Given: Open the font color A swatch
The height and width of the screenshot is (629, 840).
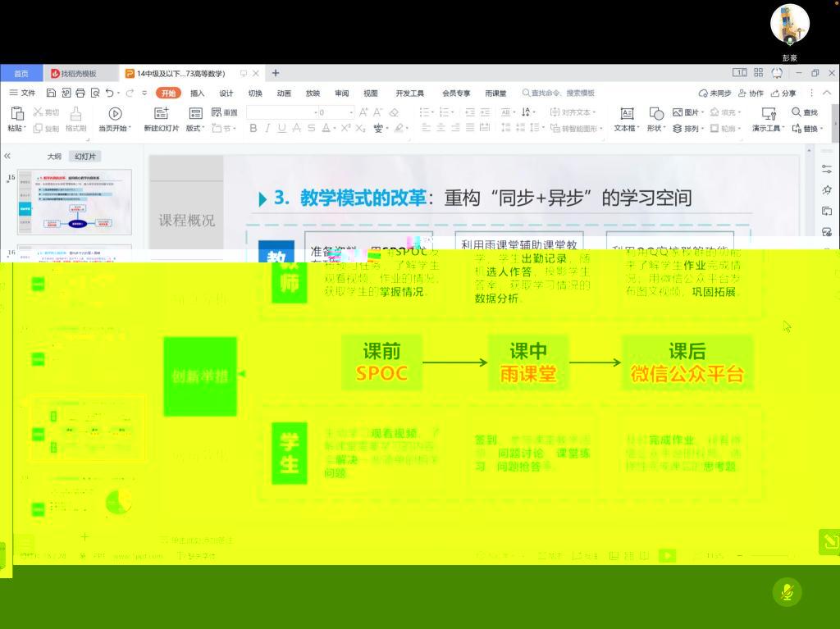Looking at the screenshot, I should click(326, 128).
